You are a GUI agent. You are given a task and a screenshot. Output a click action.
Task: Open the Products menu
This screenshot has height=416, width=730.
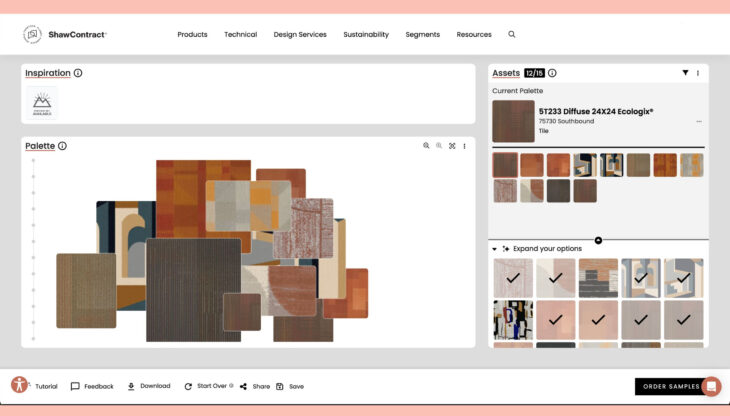tap(192, 34)
